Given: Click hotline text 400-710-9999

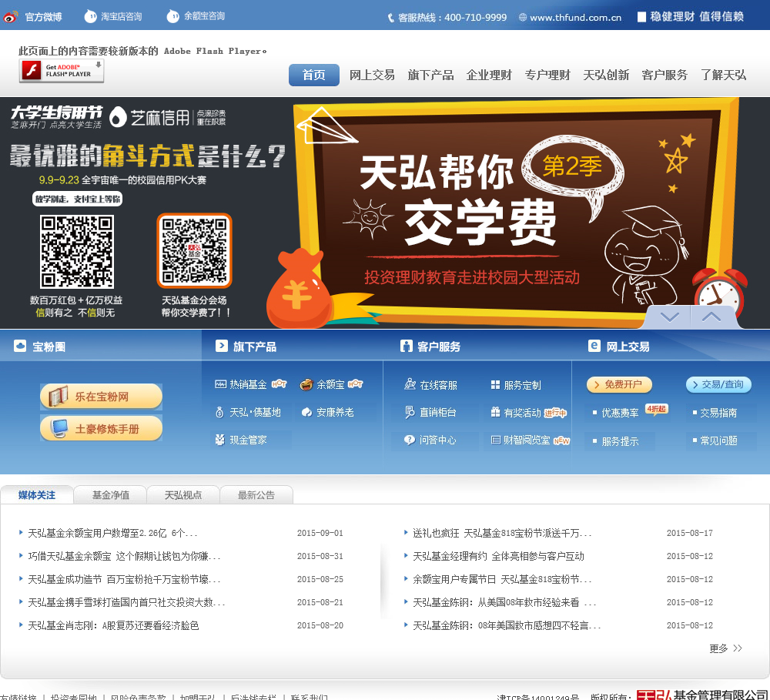Looking at the screenshot, I should pos(475,18).
